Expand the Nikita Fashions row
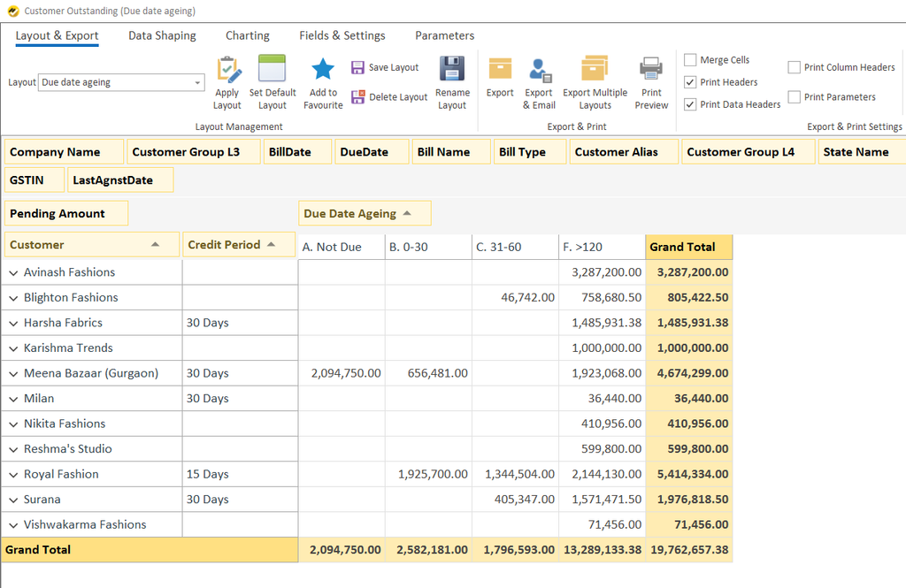This screenshot has height=588, width=906. (13, 424)
